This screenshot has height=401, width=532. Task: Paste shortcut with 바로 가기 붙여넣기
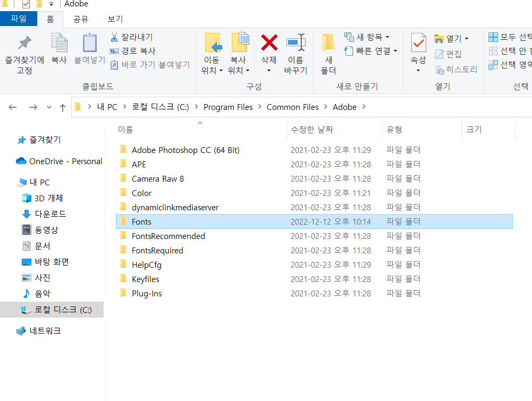(150, 64)
